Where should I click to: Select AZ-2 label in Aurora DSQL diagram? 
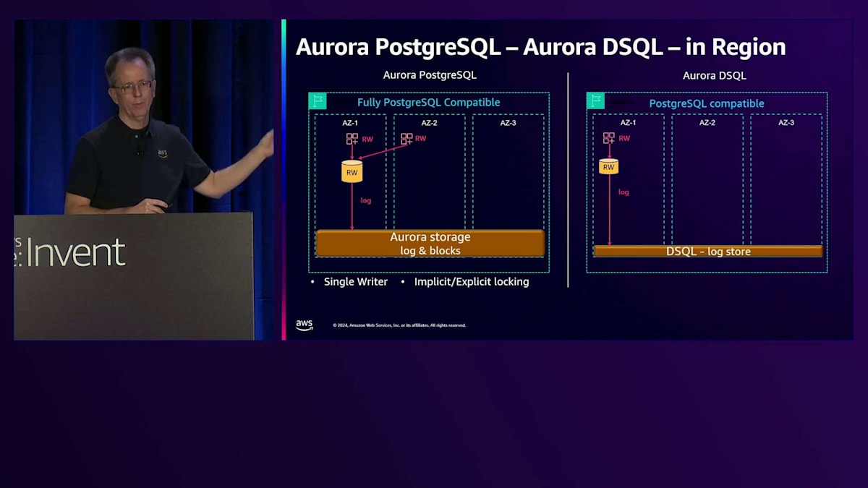tap(707, 123)
